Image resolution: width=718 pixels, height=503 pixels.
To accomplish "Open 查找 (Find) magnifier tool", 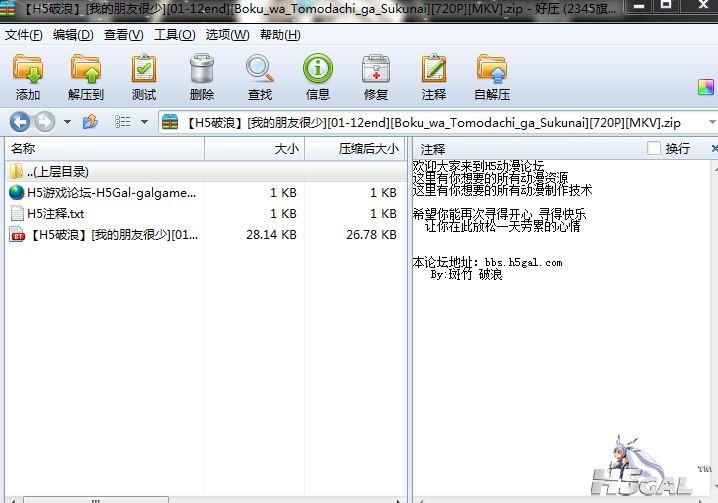I will pyautogui.click(x=260, y=77).
